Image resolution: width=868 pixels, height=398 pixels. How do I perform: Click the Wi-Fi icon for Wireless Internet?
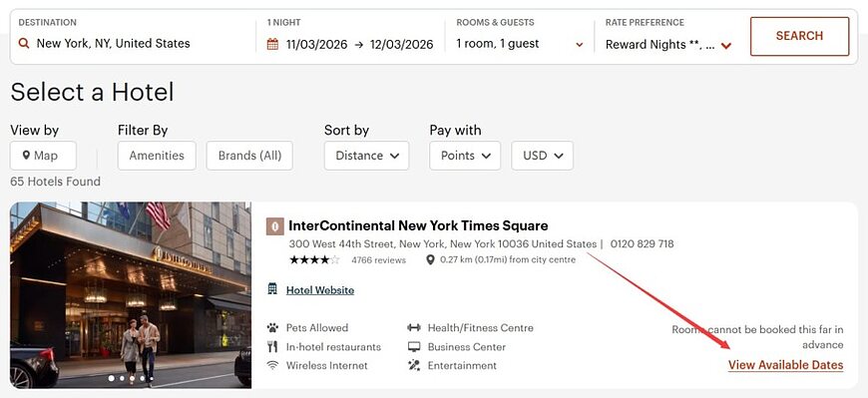coord(271,365)
